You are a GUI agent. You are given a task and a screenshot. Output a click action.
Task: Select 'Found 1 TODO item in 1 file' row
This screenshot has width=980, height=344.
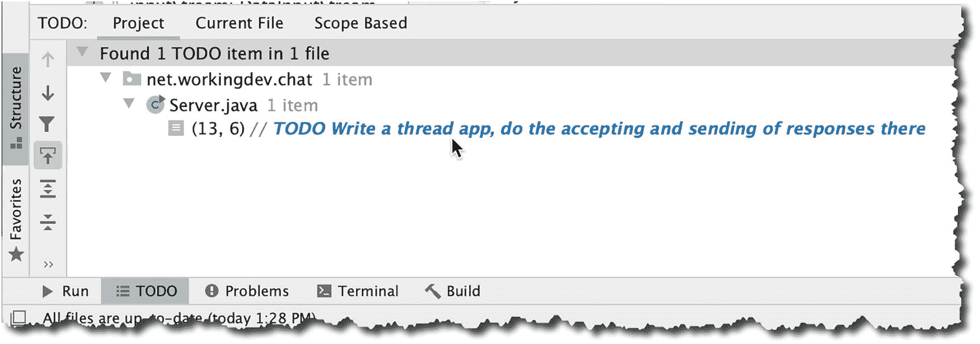510,53
